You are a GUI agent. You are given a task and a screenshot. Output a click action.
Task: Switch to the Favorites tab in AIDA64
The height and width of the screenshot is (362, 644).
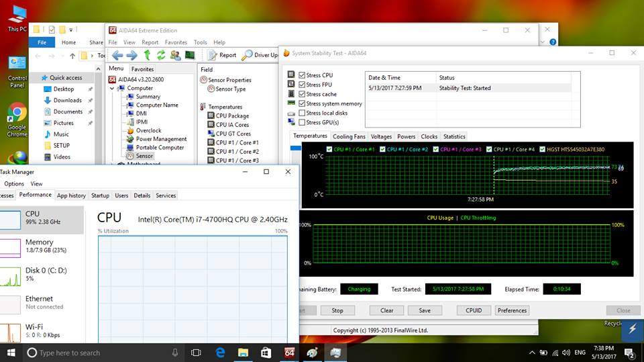(142, 69)
